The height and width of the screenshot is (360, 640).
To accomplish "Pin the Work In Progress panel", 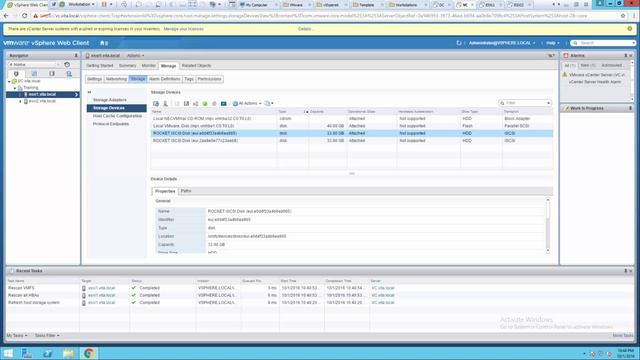I will coord(630,109).
